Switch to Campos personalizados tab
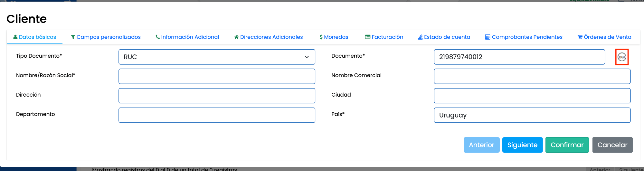Screen dimensions: 644x171 106,37
